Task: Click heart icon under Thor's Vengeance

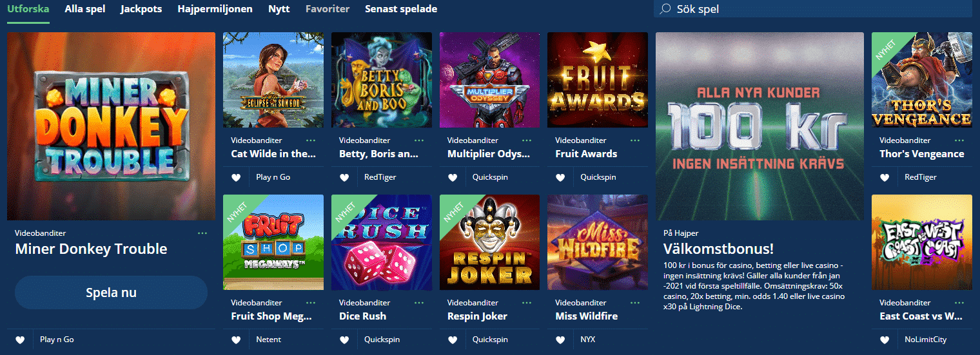Action: 885,177
